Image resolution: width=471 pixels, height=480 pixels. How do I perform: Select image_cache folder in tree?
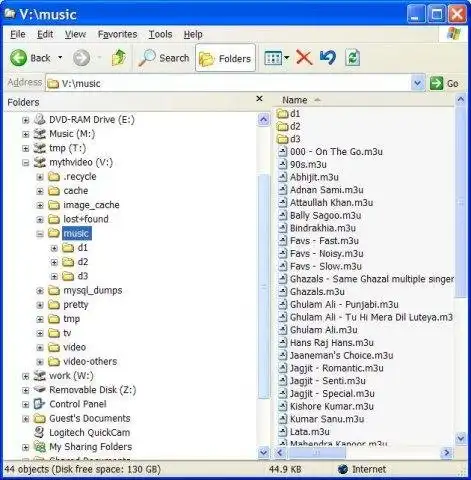click(91, 205)
